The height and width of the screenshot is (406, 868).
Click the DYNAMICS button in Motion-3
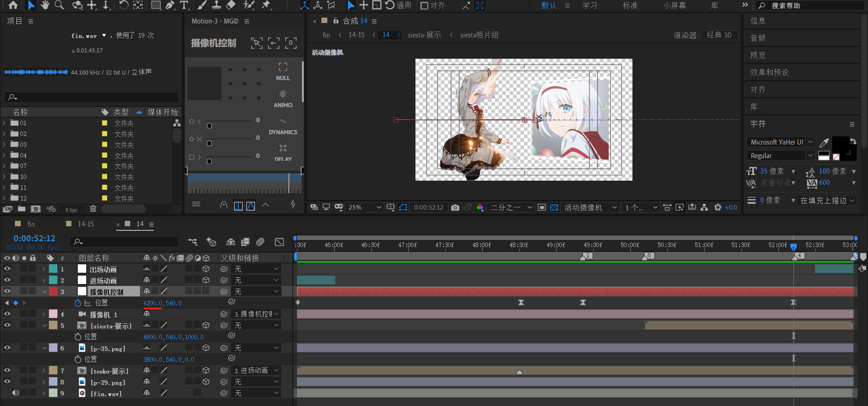(283, 126)
